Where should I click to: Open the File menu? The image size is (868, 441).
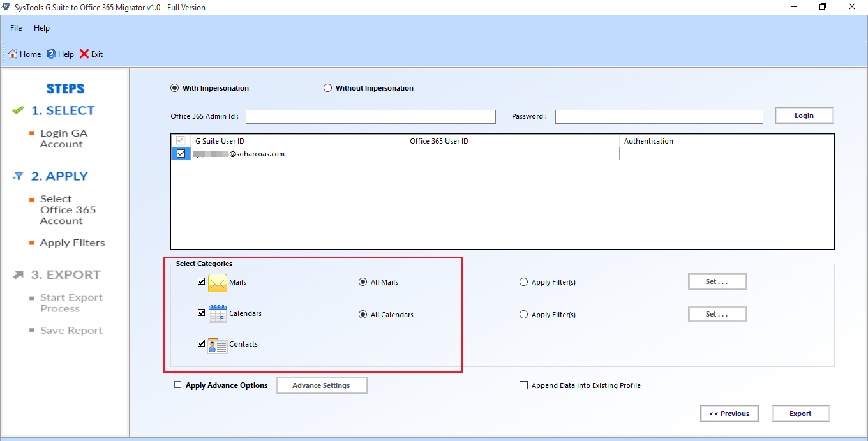pyautogui.click(x=16, y=28)
